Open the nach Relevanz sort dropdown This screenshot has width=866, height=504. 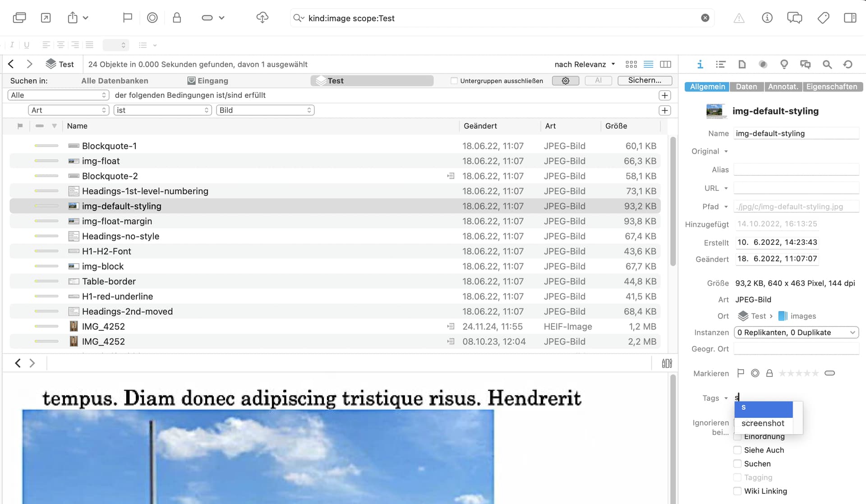(x=585, y=64)
